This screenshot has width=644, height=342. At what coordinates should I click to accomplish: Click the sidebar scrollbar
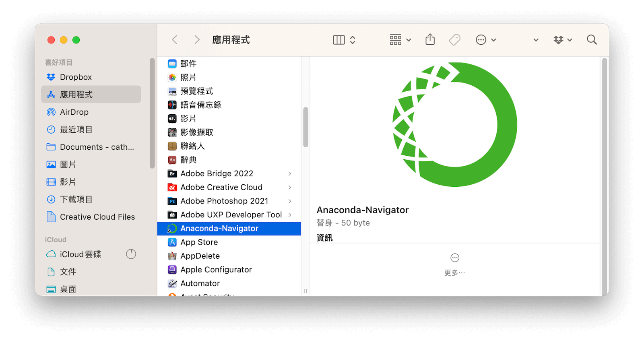coord(152,113)
